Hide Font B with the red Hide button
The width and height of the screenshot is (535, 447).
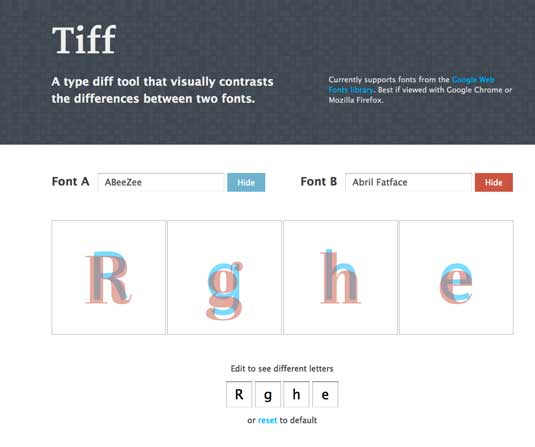tap(494, 182)
